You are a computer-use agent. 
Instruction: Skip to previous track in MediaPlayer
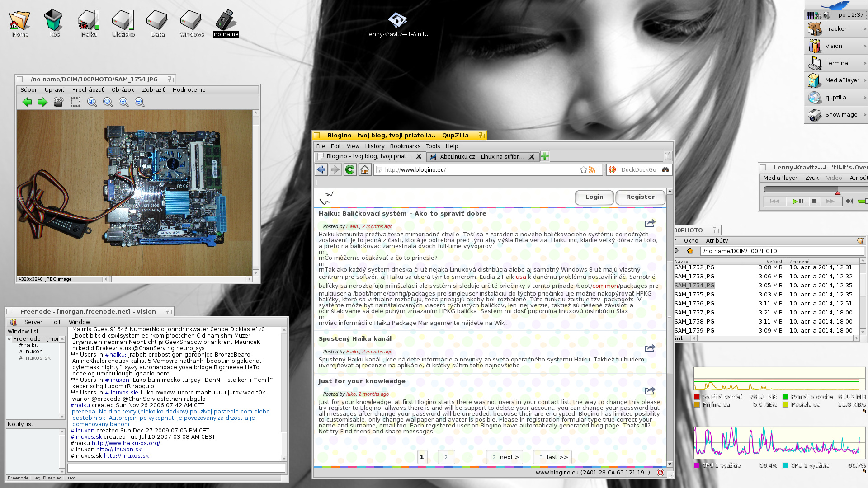[775, 202]
